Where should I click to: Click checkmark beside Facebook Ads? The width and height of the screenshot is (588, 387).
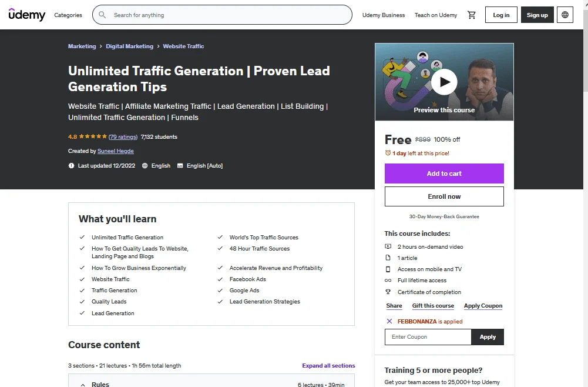pyautogui.click(x=220, y=279)
